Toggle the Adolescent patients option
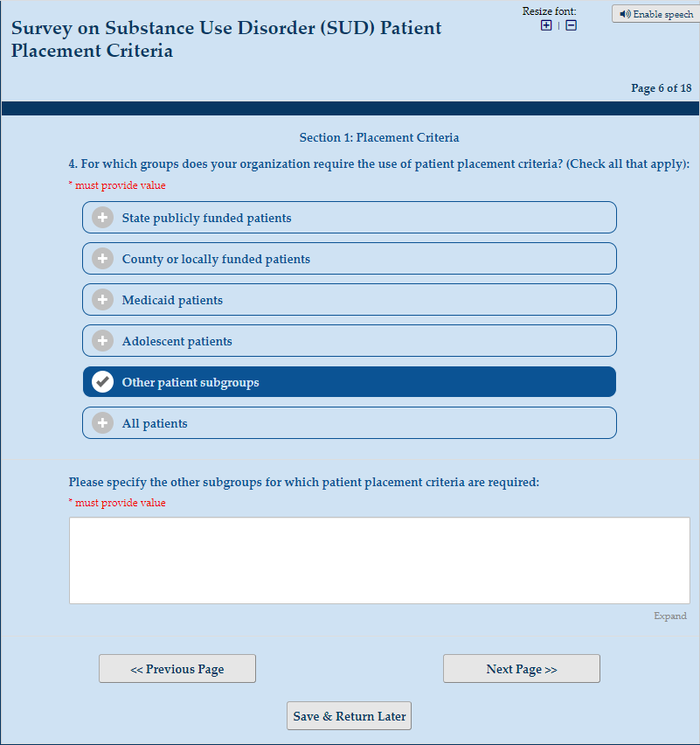Viewport: 700px width, 745px height. (350, 341)
